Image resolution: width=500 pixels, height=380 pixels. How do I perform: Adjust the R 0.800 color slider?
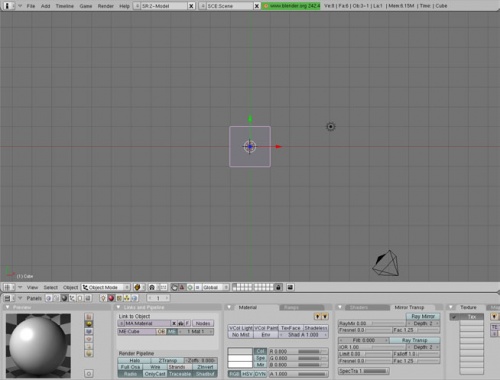click(x=298, y=351)
